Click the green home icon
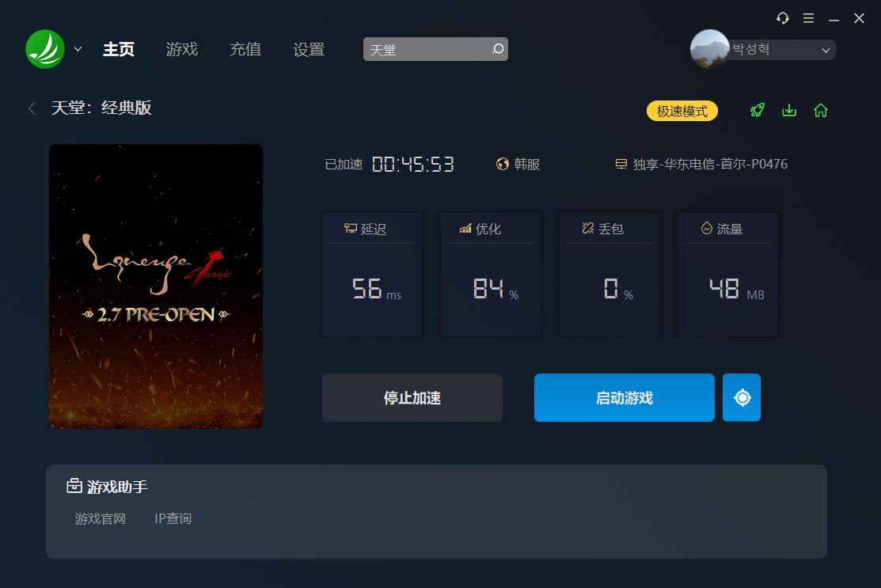The width and height of the screenshot is (881, 588). 820,110
